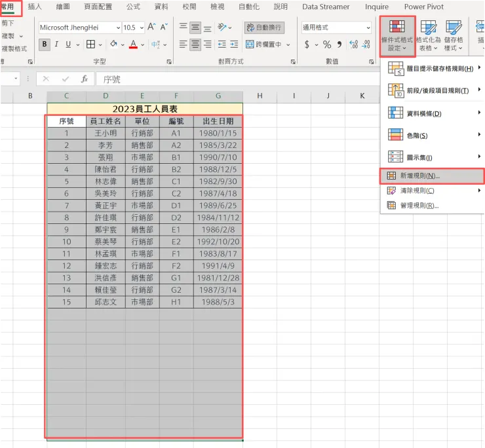Click Increase Font Size icon
The width and height of the screenshot is (485, 448).
[151, 27]
